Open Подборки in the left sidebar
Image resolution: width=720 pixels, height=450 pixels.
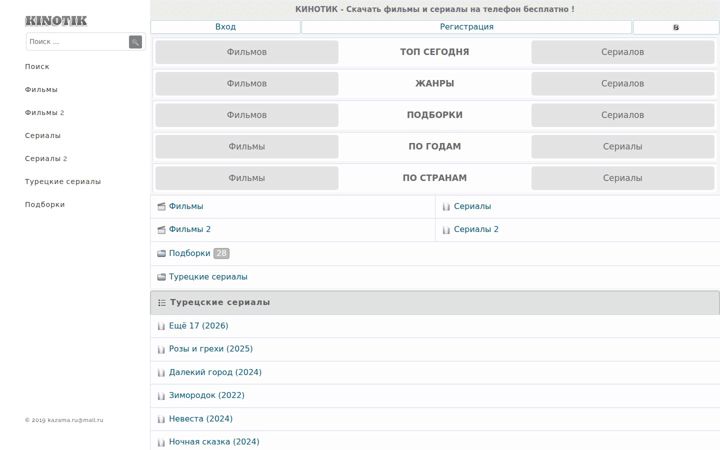(45, 204)
